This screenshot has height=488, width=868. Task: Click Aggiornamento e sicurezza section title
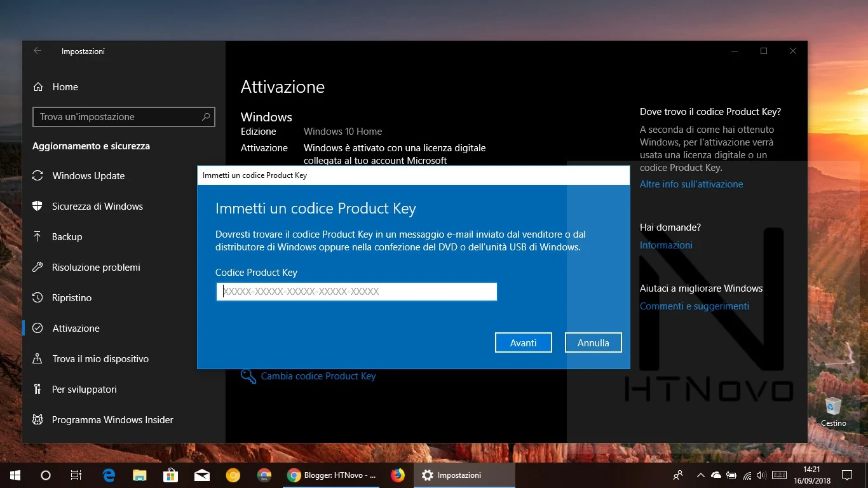(91, 146)
